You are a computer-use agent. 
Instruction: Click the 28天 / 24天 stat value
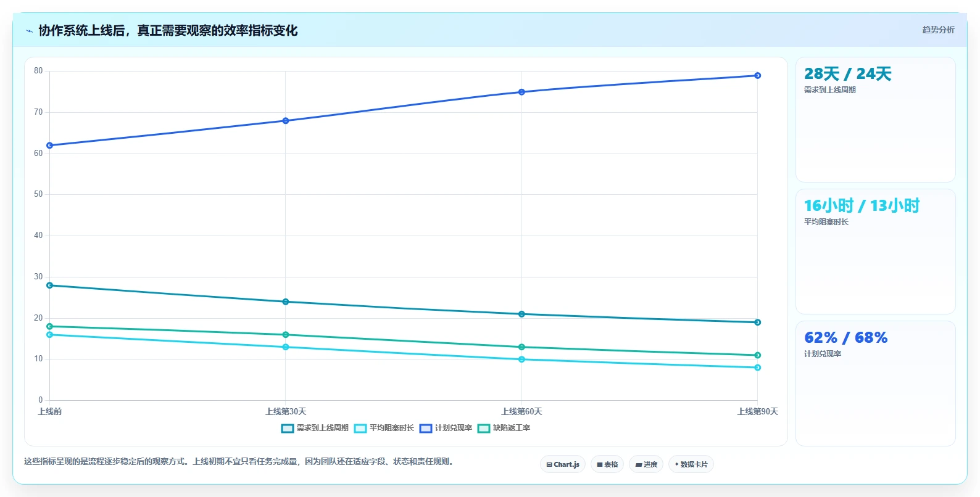tap(847, 74)
